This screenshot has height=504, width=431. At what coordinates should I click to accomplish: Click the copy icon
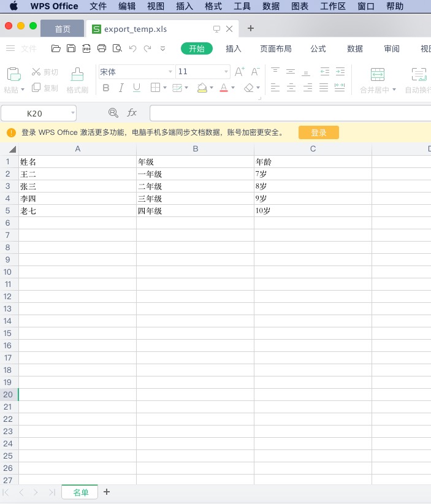pos(36,88)
